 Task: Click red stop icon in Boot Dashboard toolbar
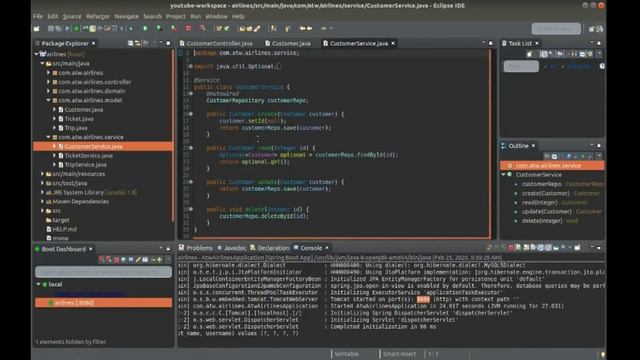pos(116,260)
